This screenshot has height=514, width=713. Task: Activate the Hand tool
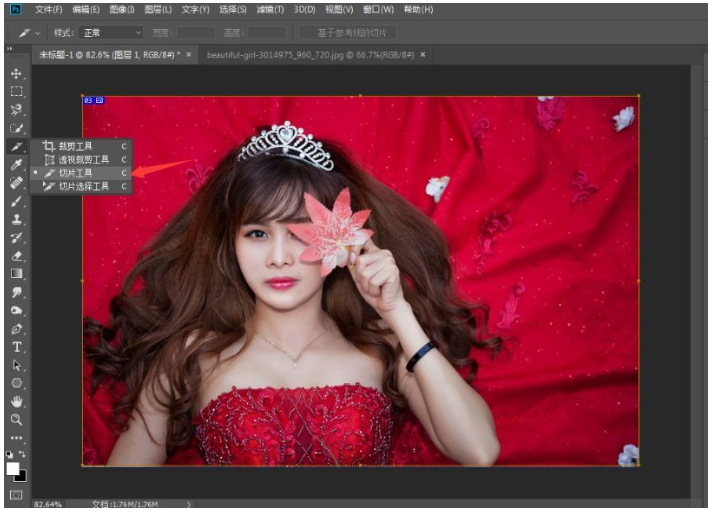[x=17, y=402]
